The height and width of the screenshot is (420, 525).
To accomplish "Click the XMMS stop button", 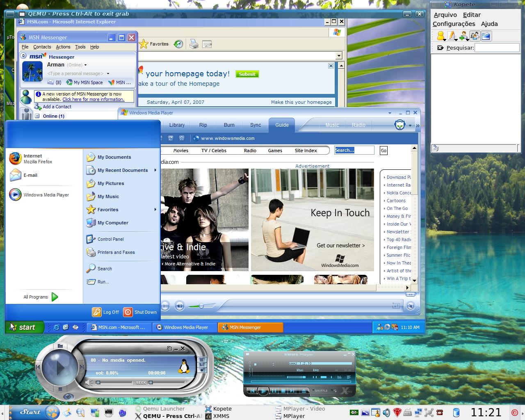I will point(283,391).
